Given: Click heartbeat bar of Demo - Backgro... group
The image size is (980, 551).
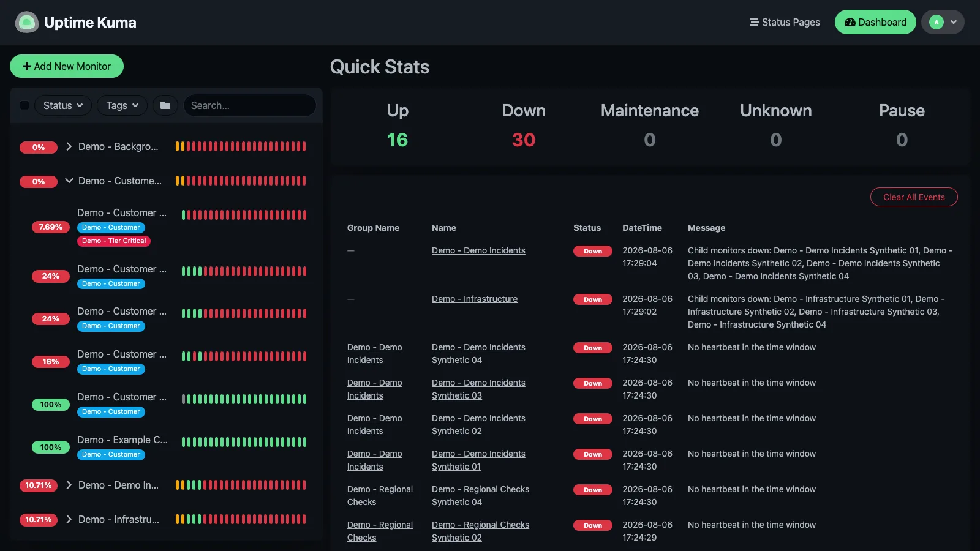Looking at the screenshot, I should coord(241,146).
